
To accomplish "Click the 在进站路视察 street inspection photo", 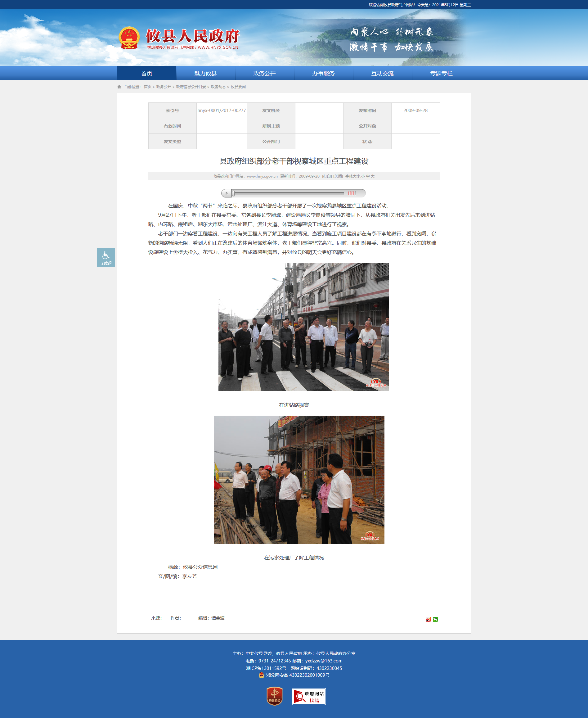I will coord(303,327).
